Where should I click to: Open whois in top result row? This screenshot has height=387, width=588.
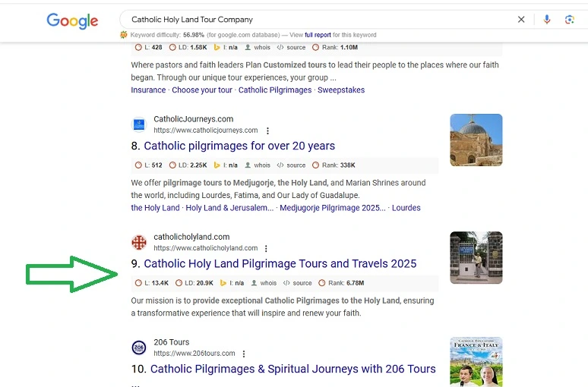[x=258, y=48]
